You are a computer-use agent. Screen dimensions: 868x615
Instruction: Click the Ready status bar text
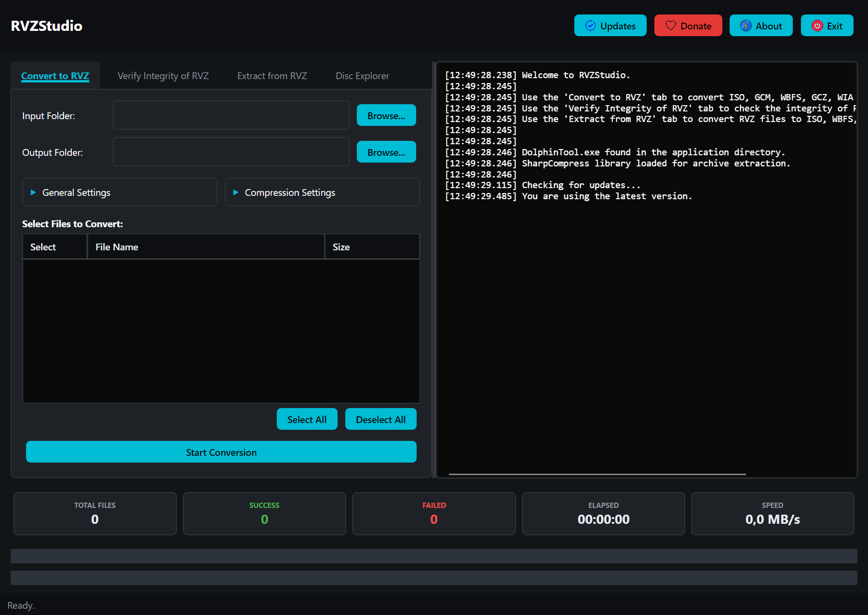(x=21, y=605)
